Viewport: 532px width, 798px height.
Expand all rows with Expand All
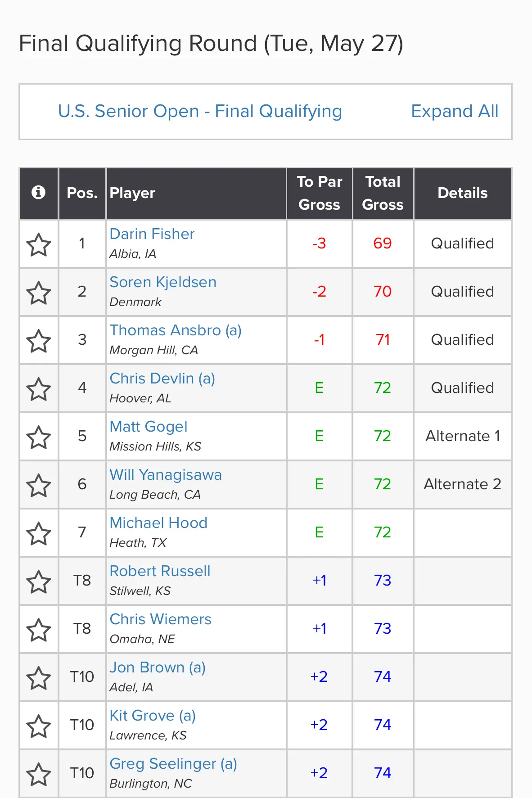click(x=455, y=111)
